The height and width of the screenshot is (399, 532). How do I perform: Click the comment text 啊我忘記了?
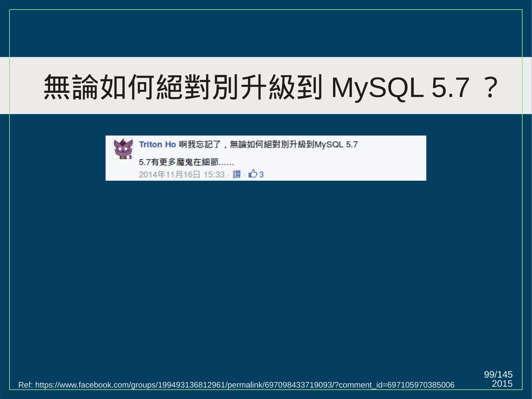(200, 145)
